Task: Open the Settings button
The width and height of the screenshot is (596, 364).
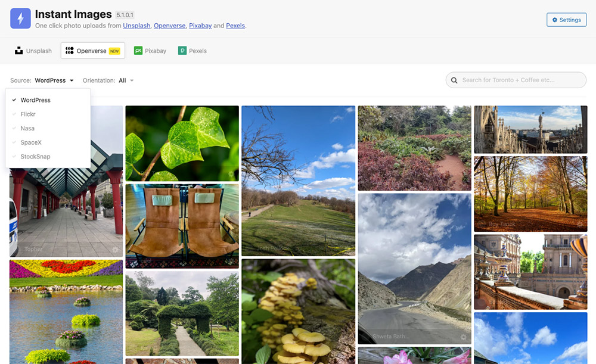Action: (566, 20)
